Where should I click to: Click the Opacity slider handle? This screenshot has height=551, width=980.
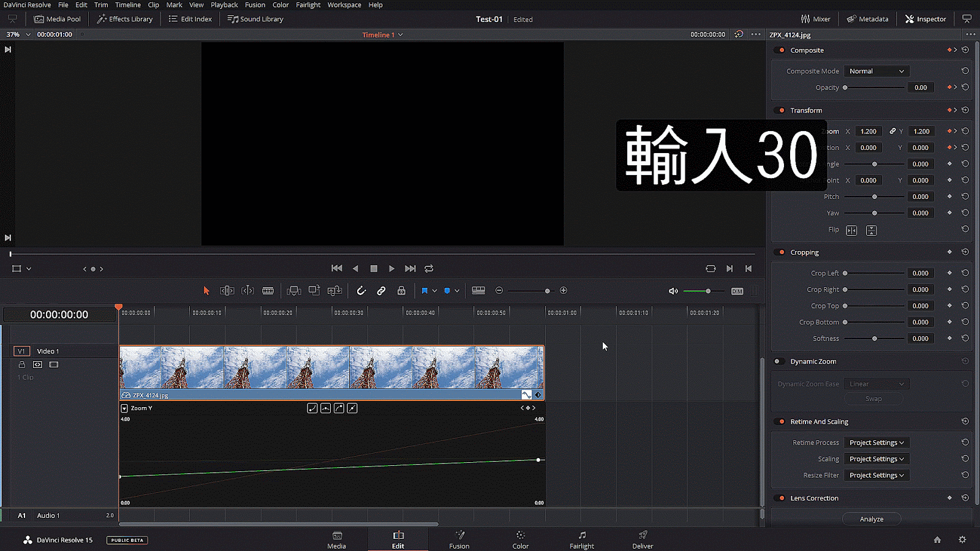pos(845,88)
